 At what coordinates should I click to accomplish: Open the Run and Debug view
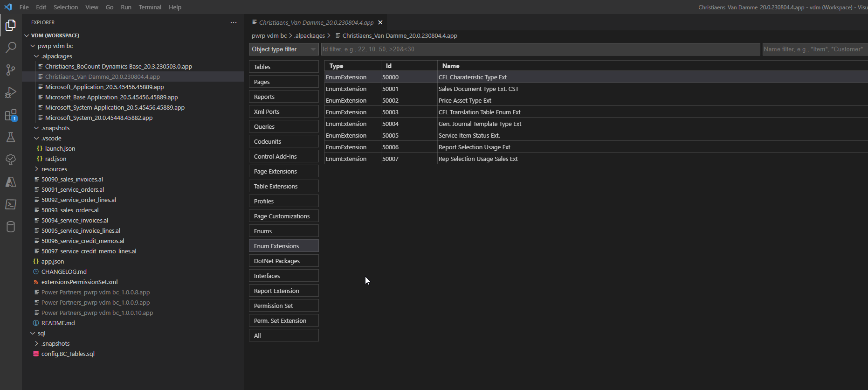coord(11,92)
